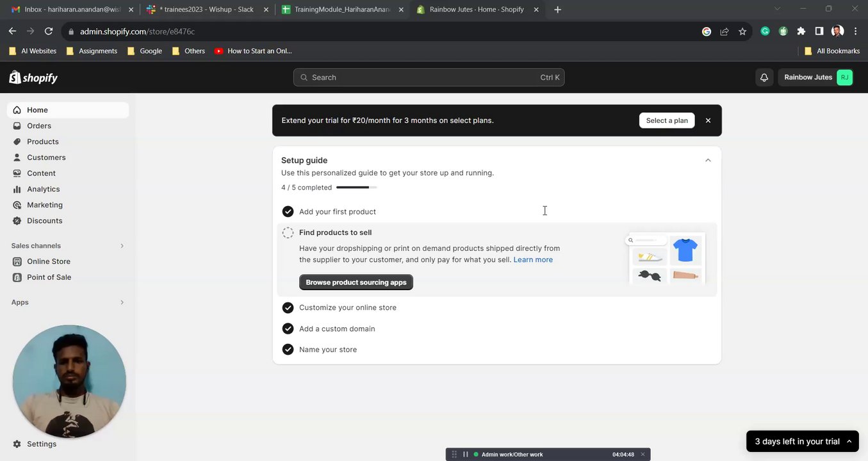Share this page icon

pyautogui.click(x=725, y=31)
